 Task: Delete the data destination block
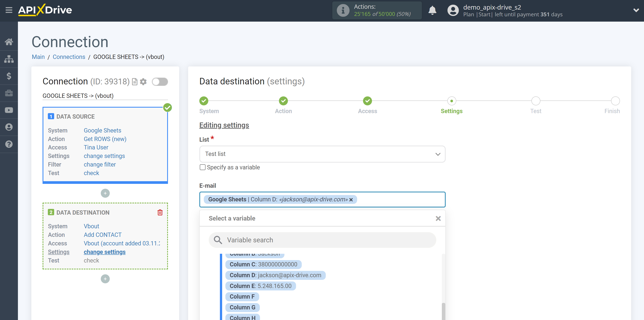[x=160, y=212]
